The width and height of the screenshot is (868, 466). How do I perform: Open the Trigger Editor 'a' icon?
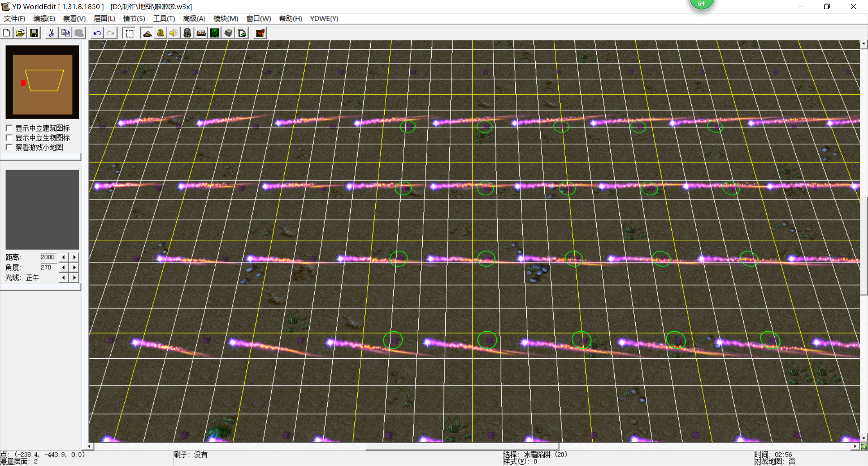tap(160, 33)
